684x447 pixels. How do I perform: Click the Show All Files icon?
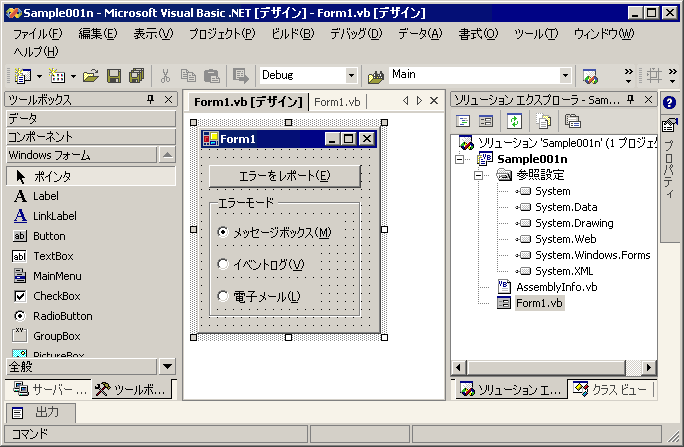(x=544, y=121)
